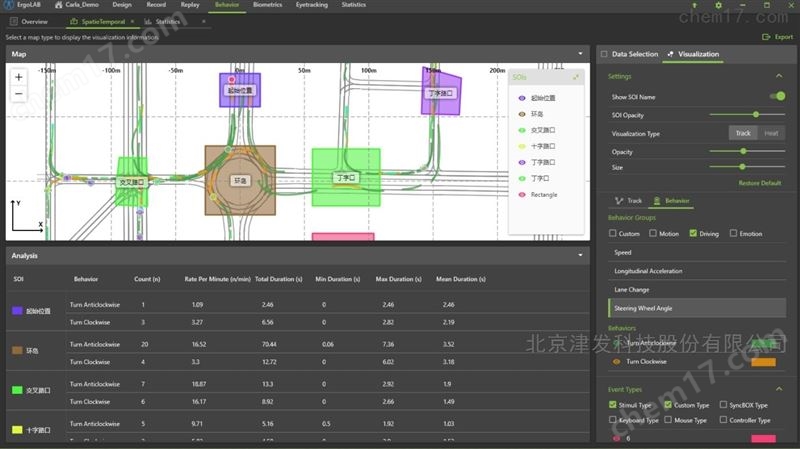This screenshot has width=800, height=449.
Task: Click the ErgoLAB logo icon
Action: [9, 5]
